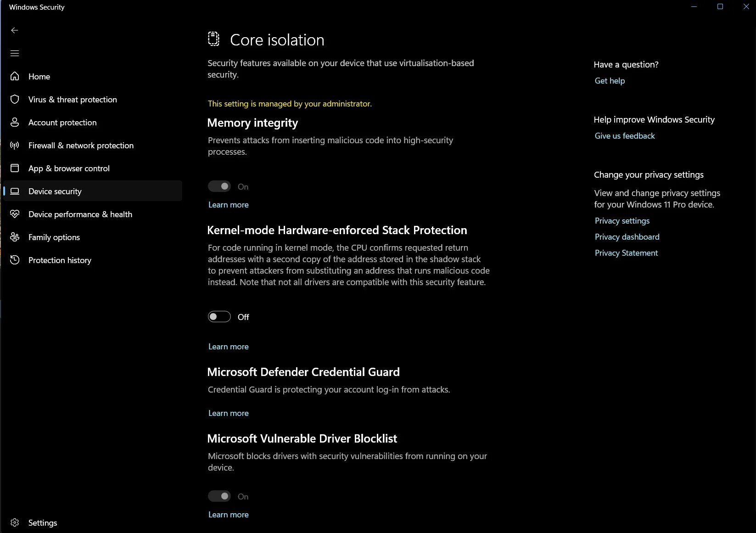
Task: Click the Virus & threat protection shield icon
Action: pyautogui.click(x=15, y=99)
